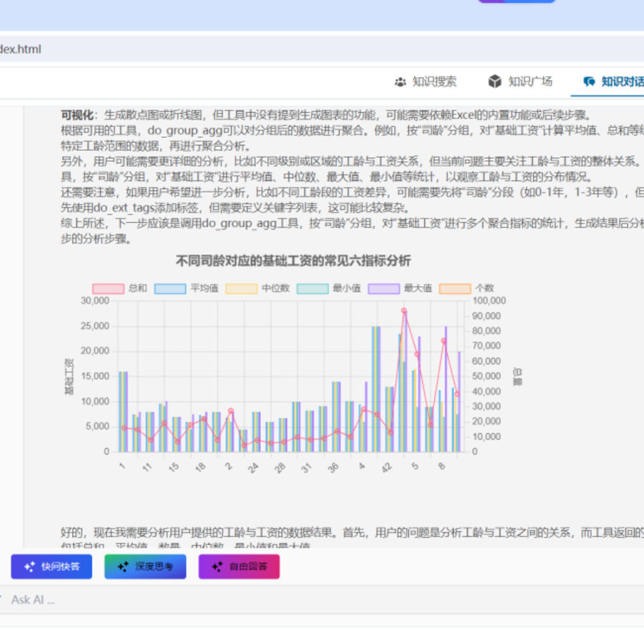Click the 深度思考 button

tap(145, 567)
